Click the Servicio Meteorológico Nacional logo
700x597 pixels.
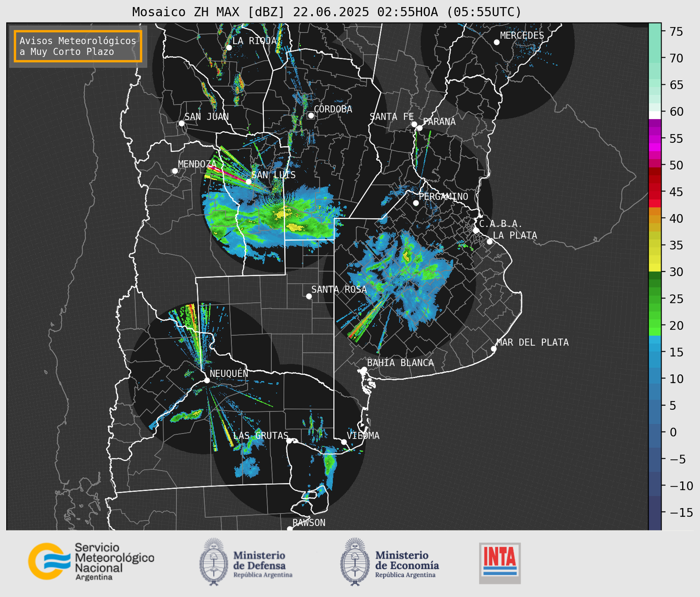coord(91,561)
